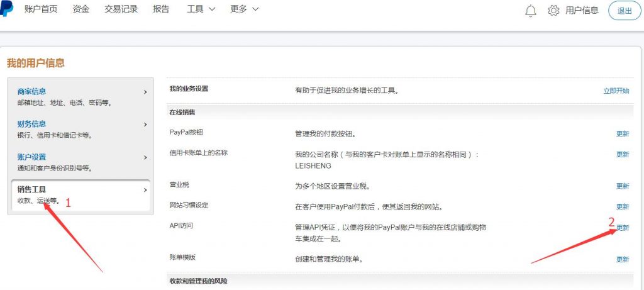Click 更新 for PayPal按钮 row
The image size is (644, 290).
click(623, 134)
